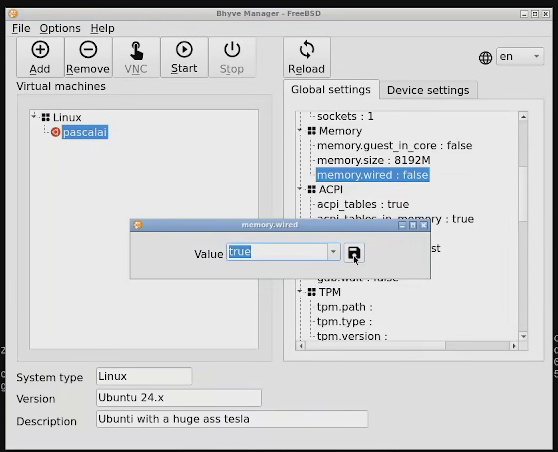The height and width of the screenshot is (452, 558).
Task: Click the settings list vertical scrollbar down arrow
Action: (523, 336)
